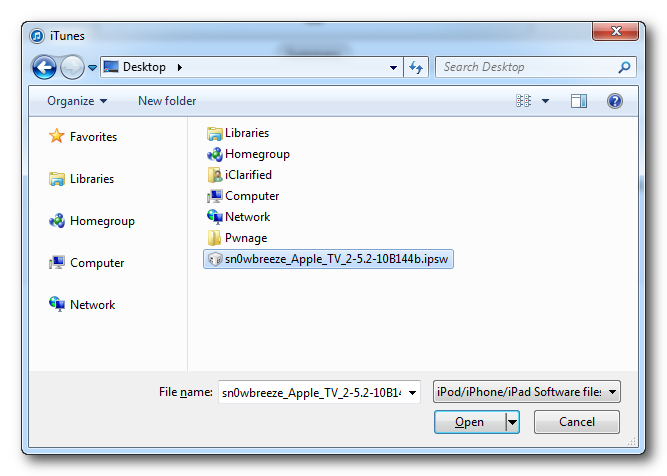Expand the File name dropdown arrow
This screenshot has height=476, width=667.
click(x=412, y=392)
